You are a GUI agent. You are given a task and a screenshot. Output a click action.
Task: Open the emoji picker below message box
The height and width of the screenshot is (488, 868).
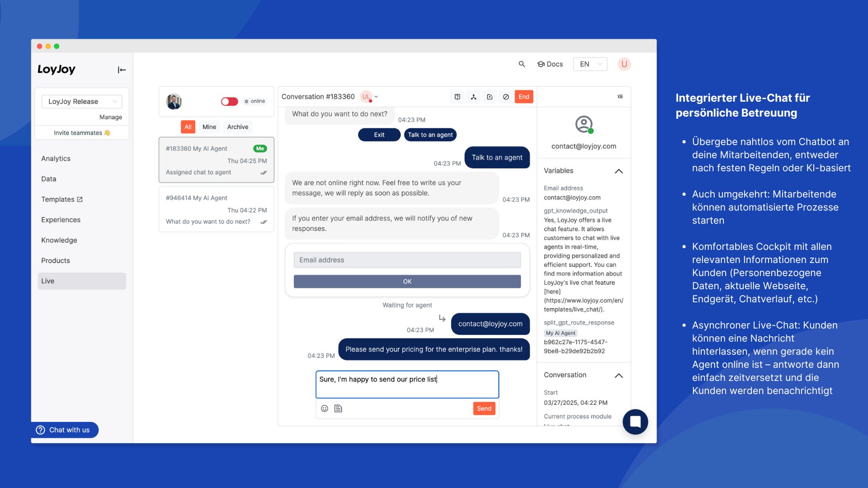point(324,408)
